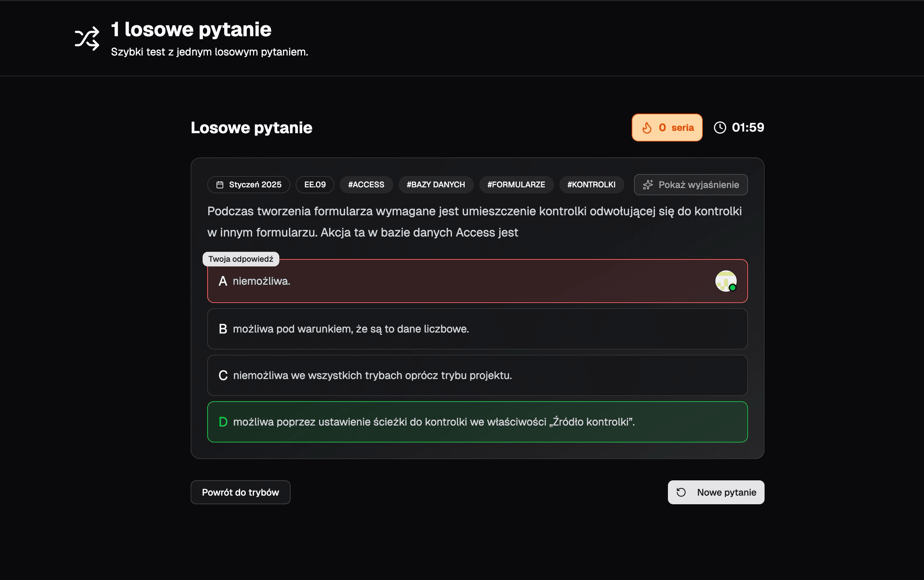Click the 01:59 timer value

click(748, 128)
